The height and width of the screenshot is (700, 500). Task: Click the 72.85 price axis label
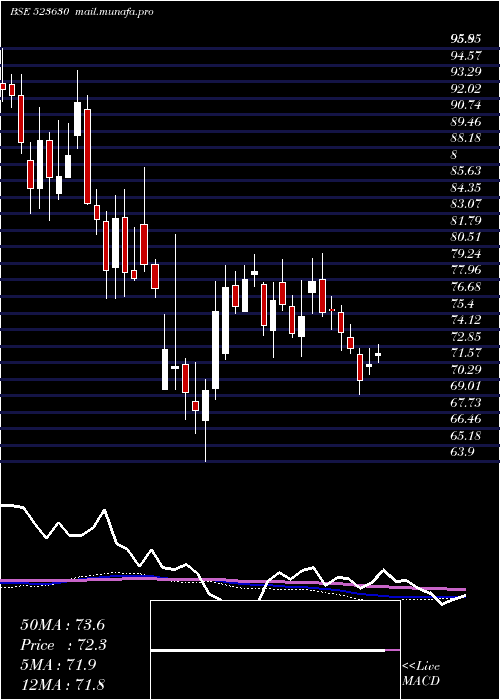pos(466,336)
